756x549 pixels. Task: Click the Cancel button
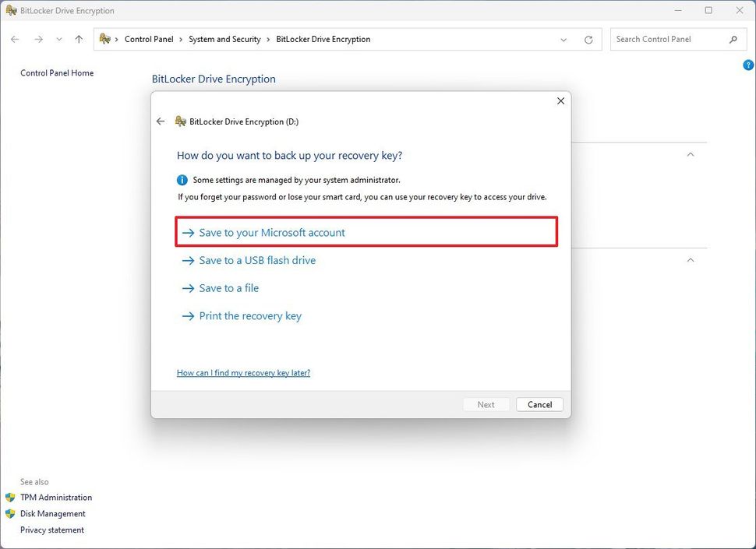pyautogui.click(x=539, y=404)
